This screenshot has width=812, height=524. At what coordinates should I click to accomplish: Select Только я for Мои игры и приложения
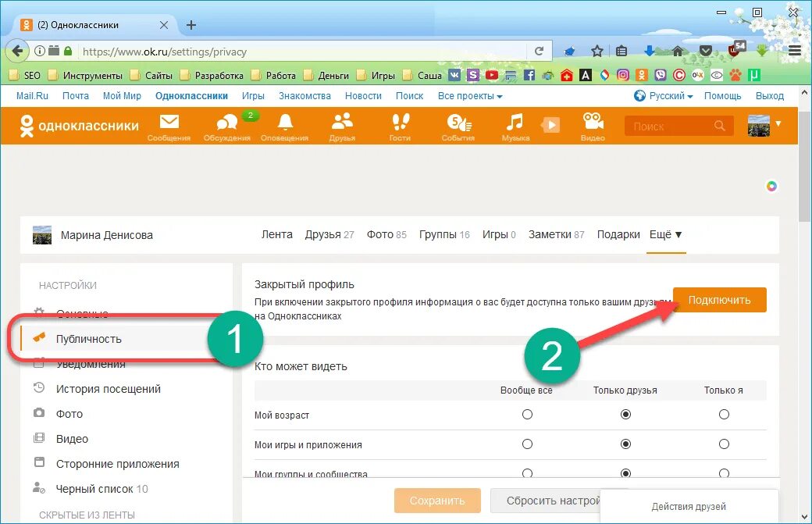coord(724,444)
